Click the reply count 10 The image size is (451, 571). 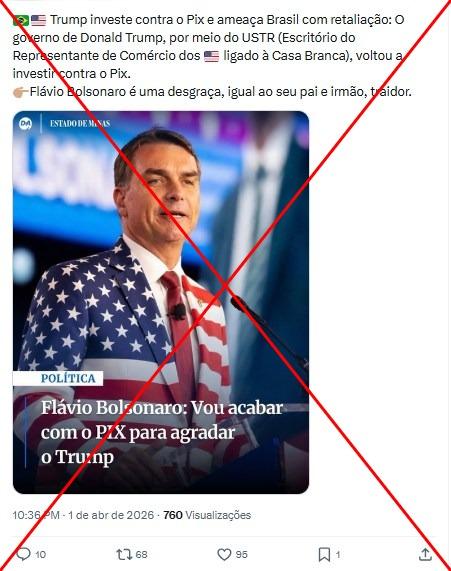click(x=40, y=555)
